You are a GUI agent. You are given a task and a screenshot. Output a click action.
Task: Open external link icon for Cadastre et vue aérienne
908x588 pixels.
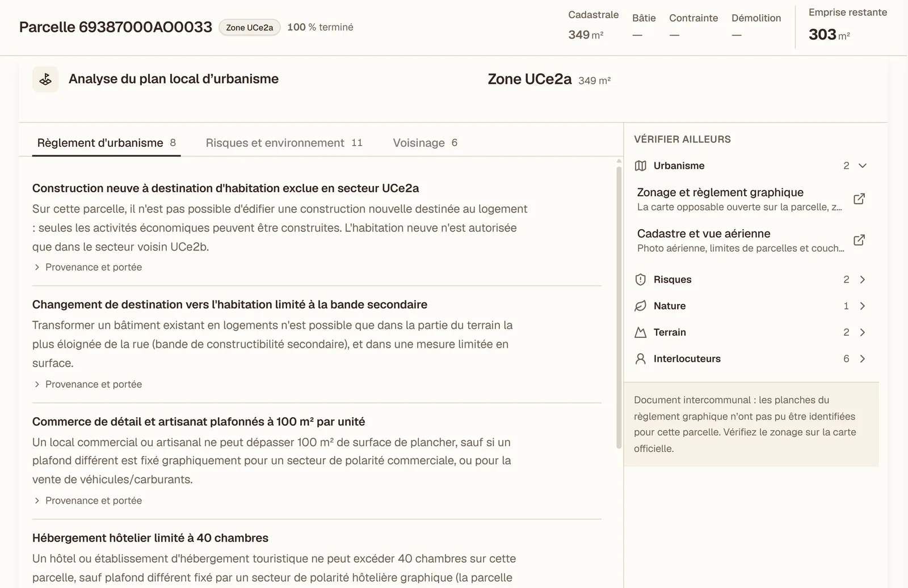pos(859,240)
